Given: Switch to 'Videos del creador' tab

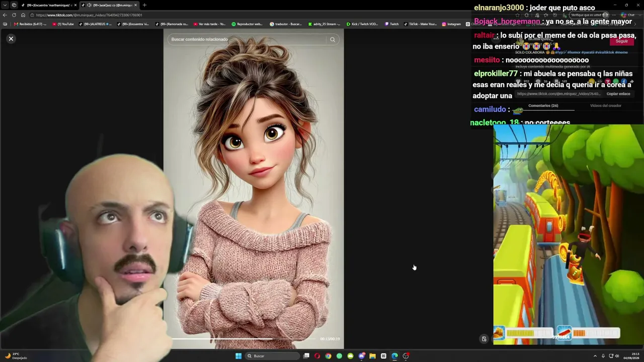Looking at the screenshot, I should (606, 106).
